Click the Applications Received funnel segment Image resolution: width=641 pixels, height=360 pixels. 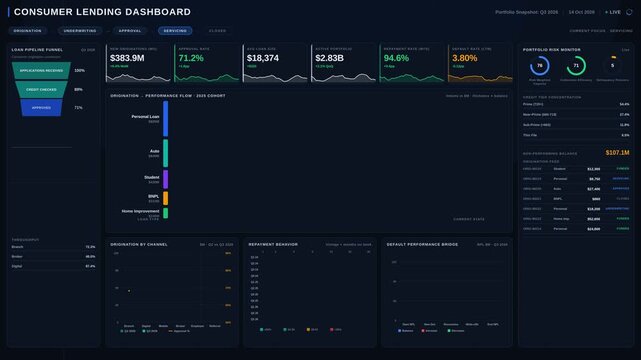pyautogui.click(x=41, y=71)
